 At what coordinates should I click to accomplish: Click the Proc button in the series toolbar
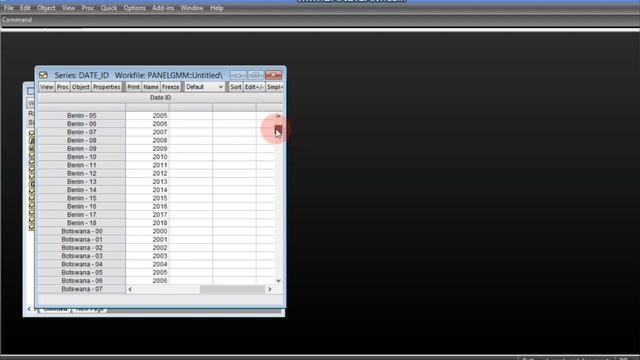point(62,87)
